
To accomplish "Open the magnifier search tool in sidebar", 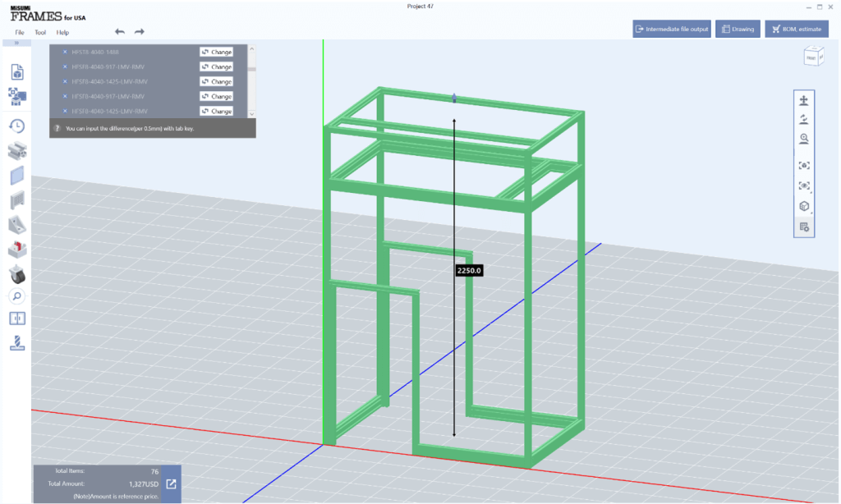I will pos(17,296).
